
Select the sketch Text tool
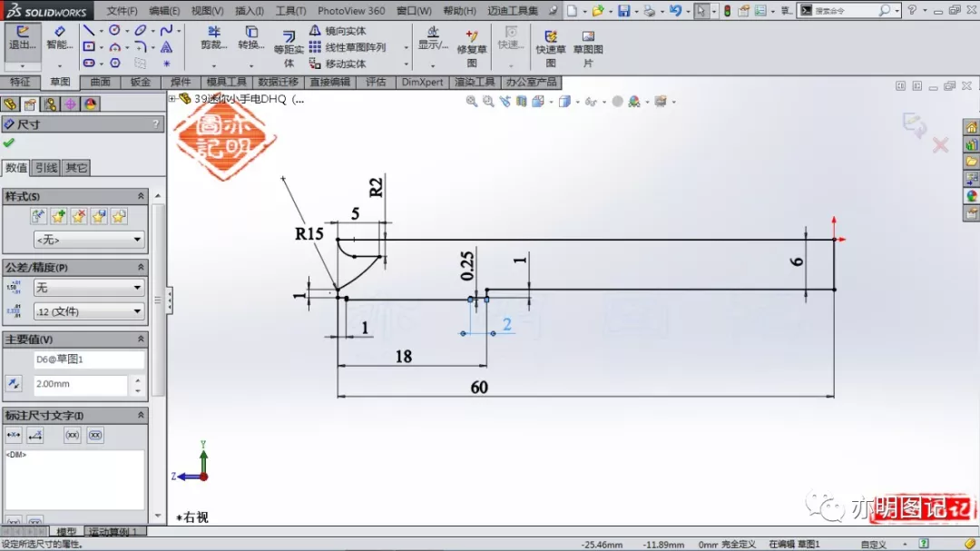166,47
